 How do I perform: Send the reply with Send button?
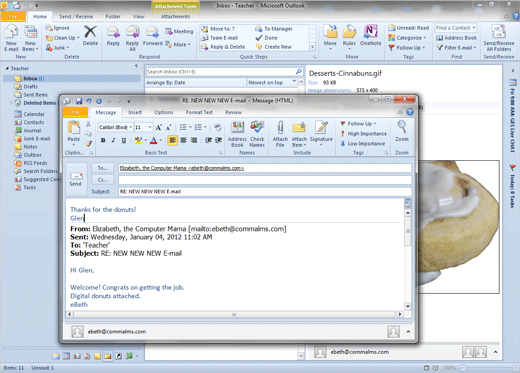[x=76, y=179]
